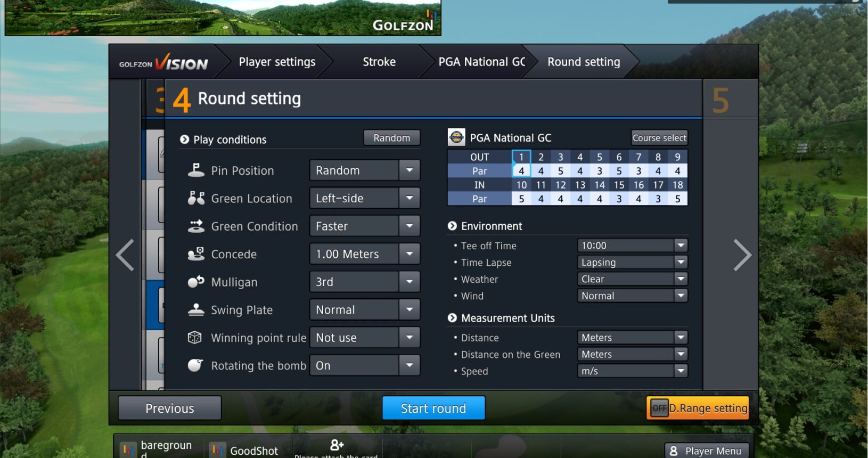Open the Distance units dropdown
This screenshot has width=868, height=458.
633,338
